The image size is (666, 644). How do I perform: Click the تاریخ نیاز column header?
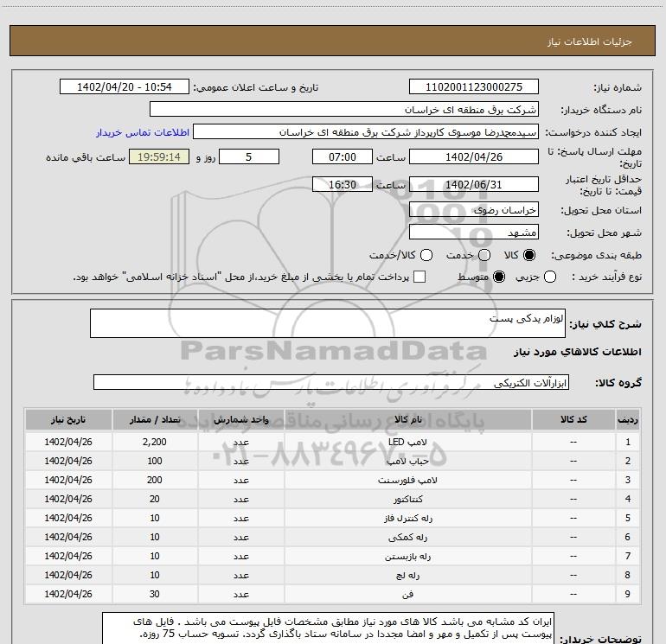[x=68, y=419]
